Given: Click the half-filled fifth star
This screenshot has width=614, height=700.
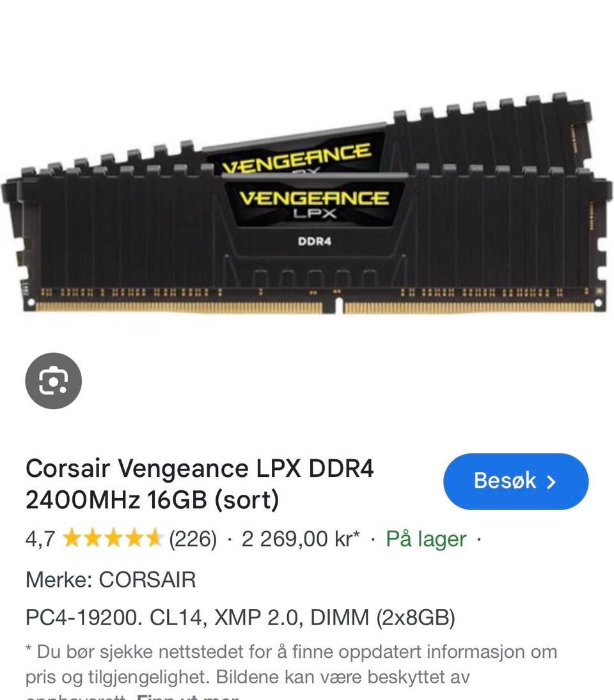Looking at the screenshot, I should pos(155,538).
